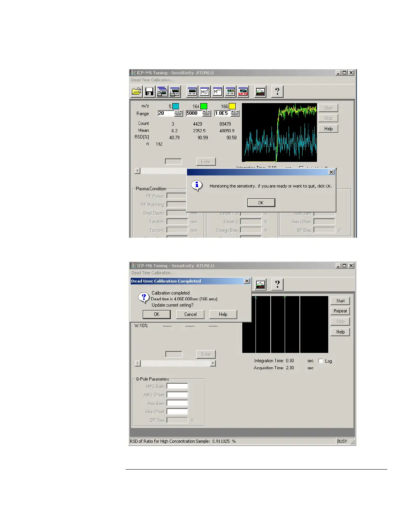Image resolution: width=420 pixels, height=505 pixels.
Task: Click the first printer report icon
Action: [x=162, y=91]
